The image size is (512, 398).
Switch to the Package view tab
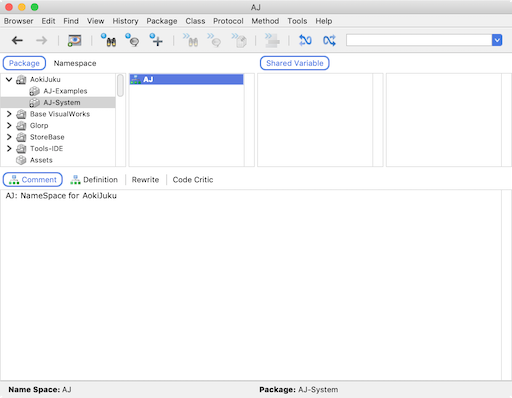tap(24, 63)
